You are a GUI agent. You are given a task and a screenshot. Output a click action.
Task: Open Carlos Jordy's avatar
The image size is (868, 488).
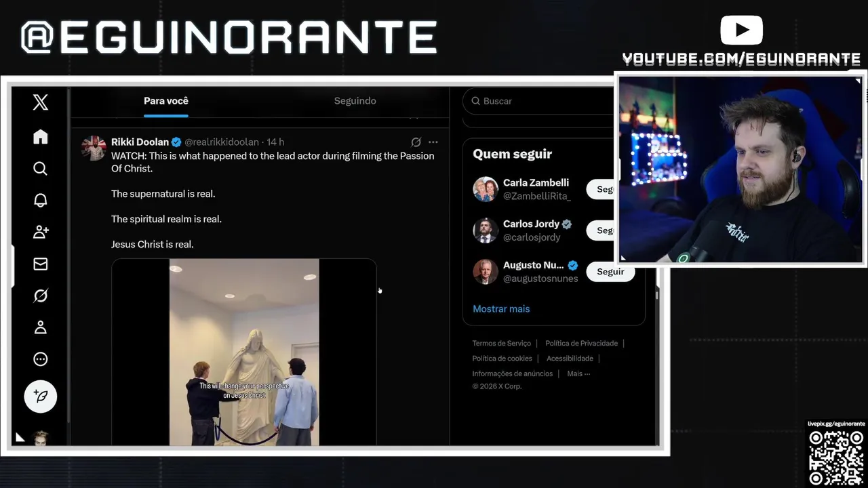pos(486,230)
